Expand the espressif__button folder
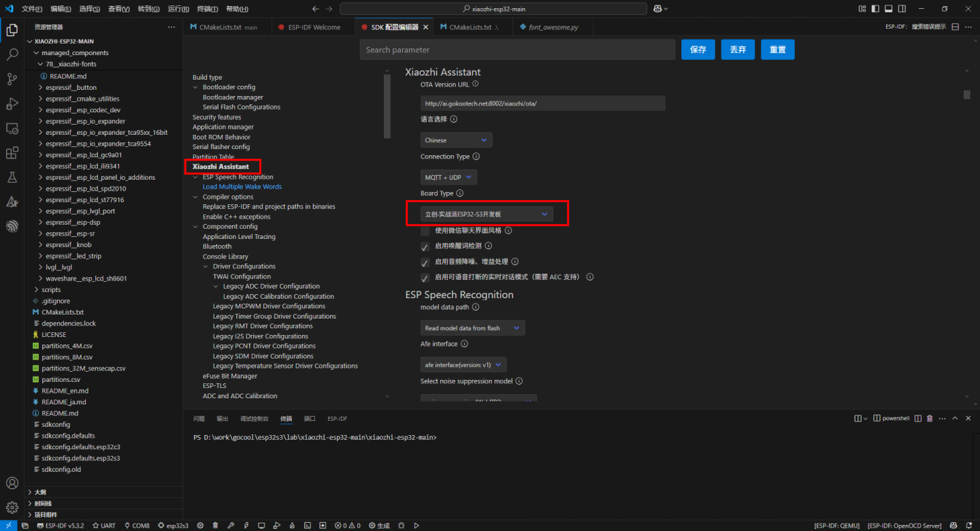The image size is (980, 531). 71,88
